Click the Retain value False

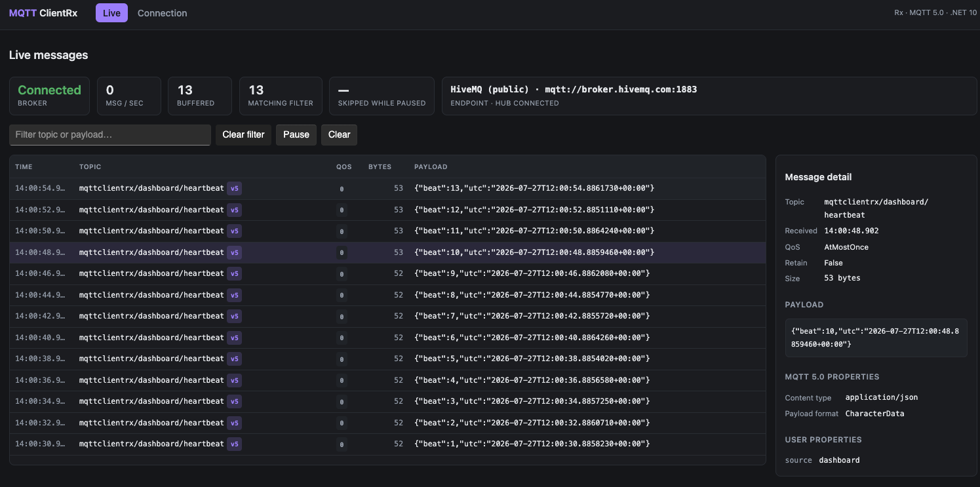click(833, 262)
